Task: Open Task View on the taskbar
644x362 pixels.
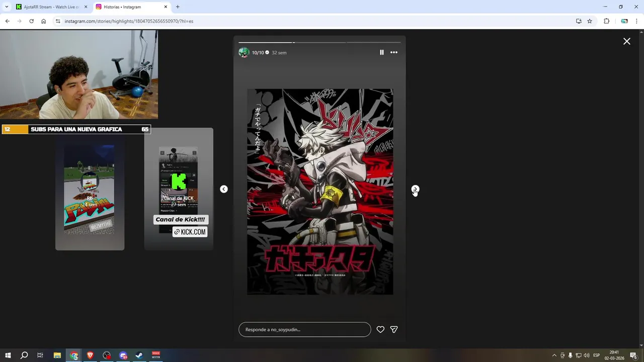Action: pos(40,355)
